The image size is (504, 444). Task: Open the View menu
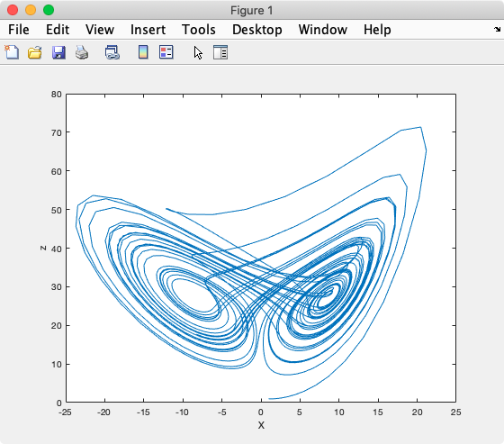[100, 30]
